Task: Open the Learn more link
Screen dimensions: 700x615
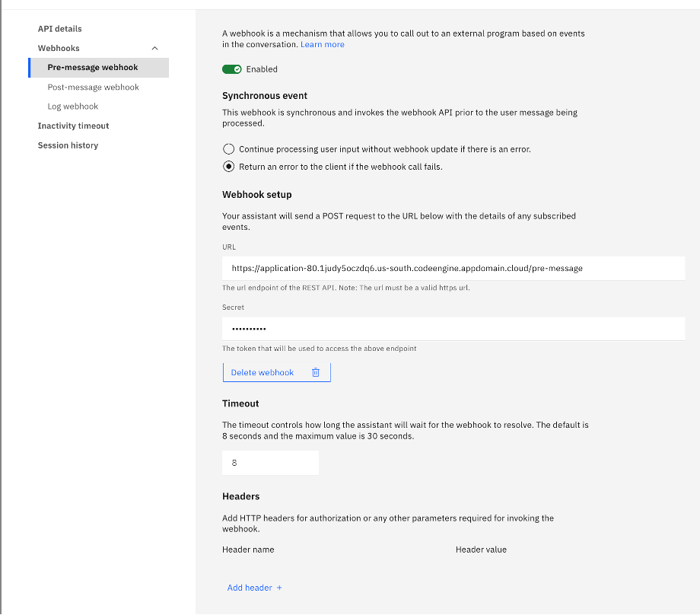Action: [x=322, y=44]
